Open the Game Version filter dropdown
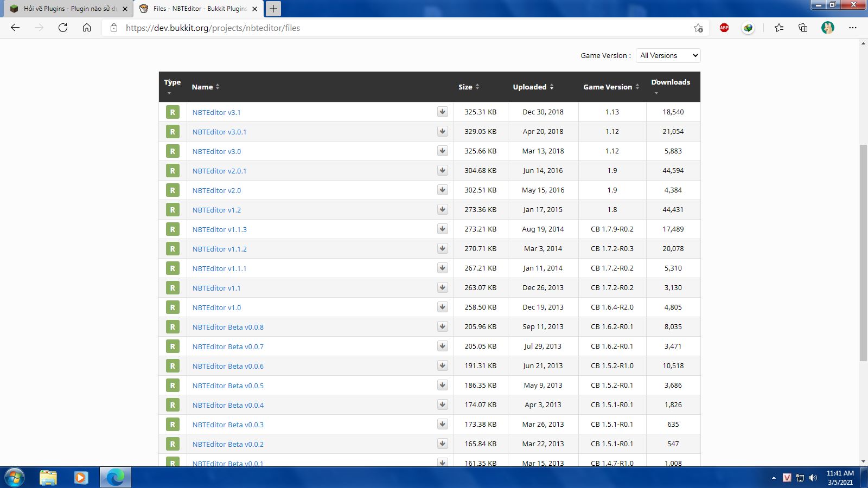The height and width of the screenshot is (488, 868). tap(668, 55)
